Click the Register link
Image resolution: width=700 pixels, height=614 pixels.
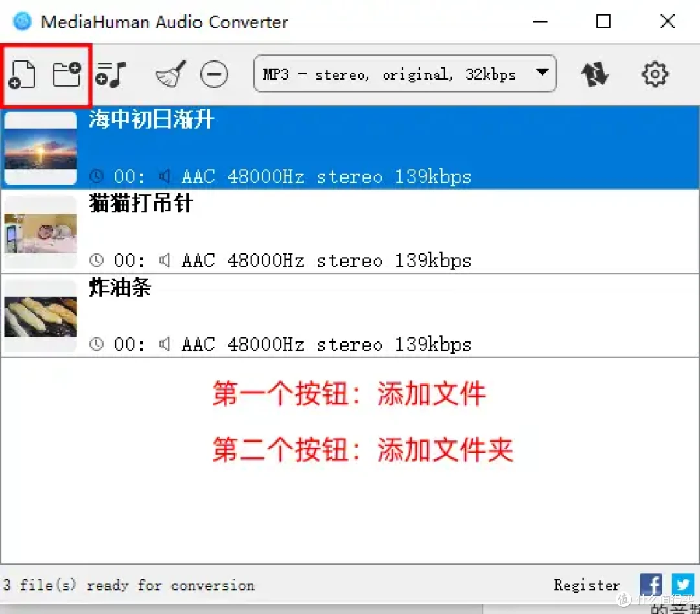pyautogui.click(x=587, y=585)
